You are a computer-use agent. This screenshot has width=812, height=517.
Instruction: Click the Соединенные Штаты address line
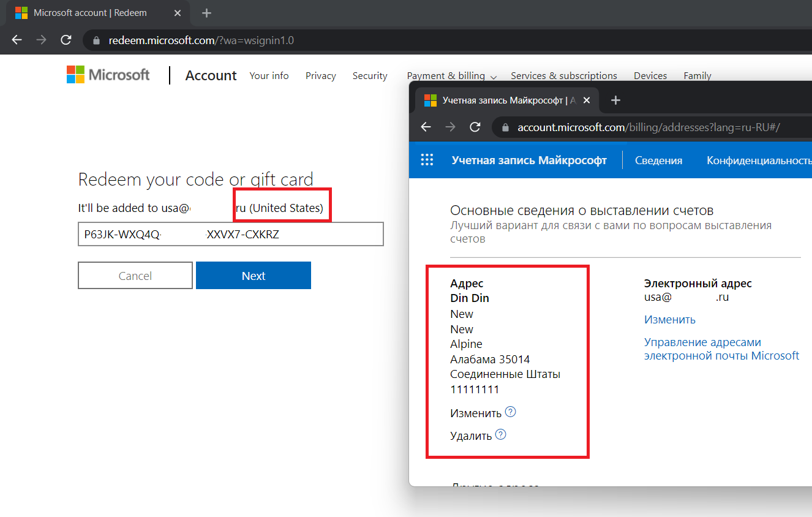click(505, 374)
